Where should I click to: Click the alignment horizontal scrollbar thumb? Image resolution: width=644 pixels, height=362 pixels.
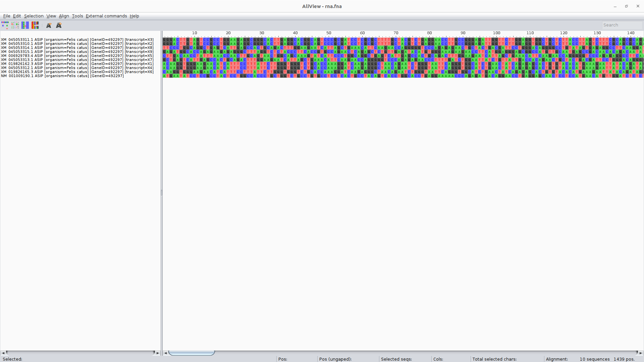point(192,353)
